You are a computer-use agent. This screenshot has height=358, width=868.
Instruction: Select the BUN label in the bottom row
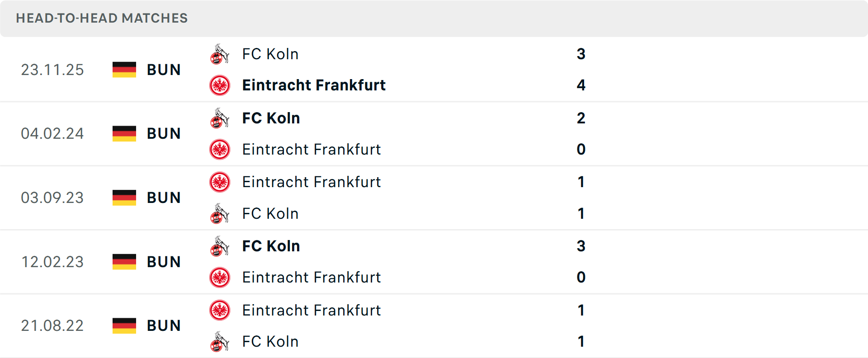164,325
